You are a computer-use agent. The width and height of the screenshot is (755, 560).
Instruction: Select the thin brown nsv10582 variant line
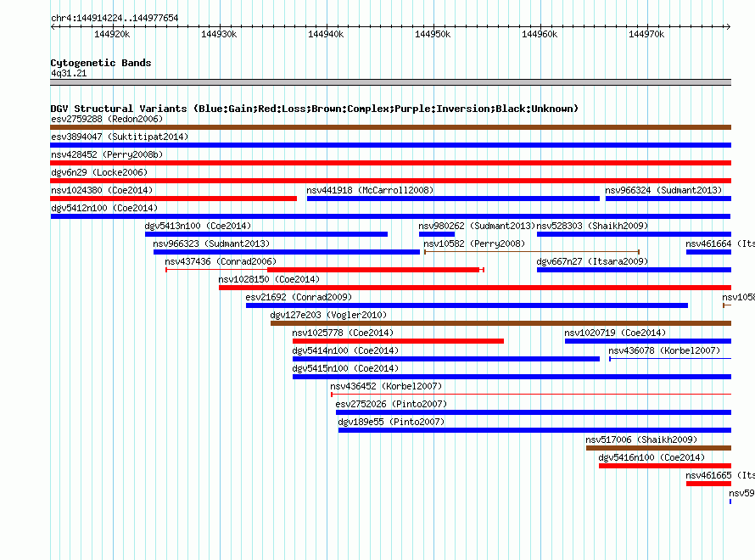point(532,252)
